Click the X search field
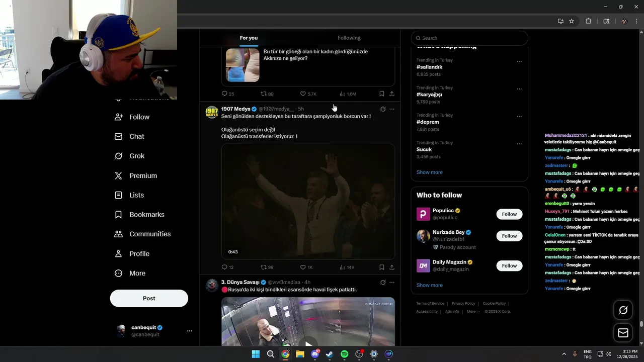Image resolution: width=644 pixels, height=362 pixels. pos(469,38)
